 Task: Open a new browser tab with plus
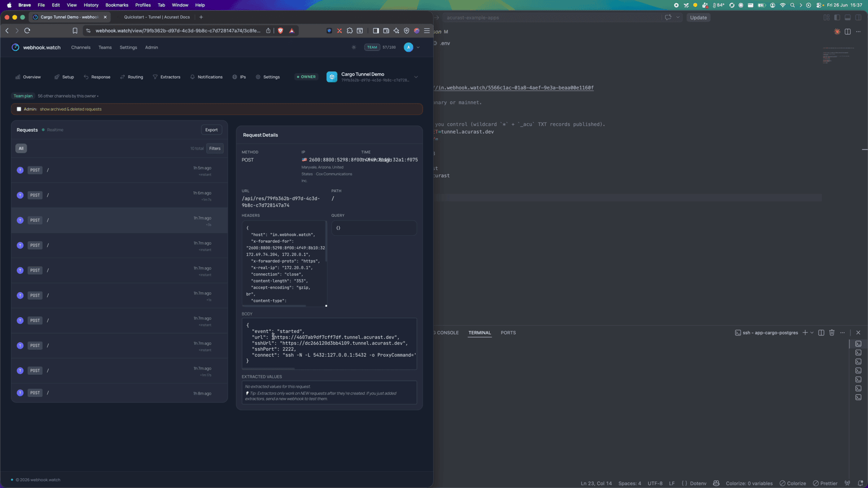coord(201,17)
